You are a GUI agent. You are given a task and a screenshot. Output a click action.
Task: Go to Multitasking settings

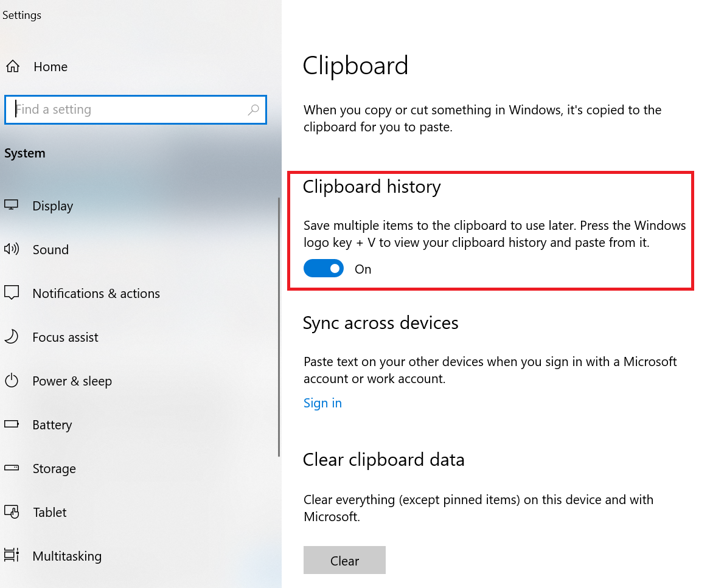point(67,556)
